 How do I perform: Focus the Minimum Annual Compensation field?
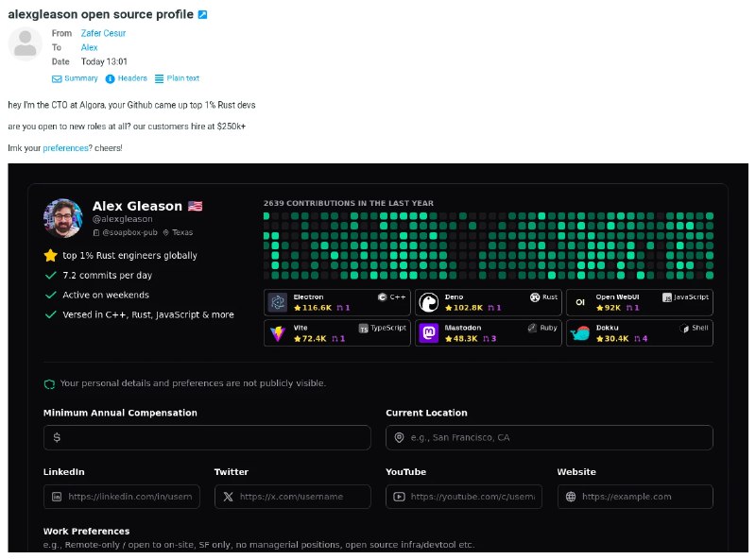click(207, 437)
